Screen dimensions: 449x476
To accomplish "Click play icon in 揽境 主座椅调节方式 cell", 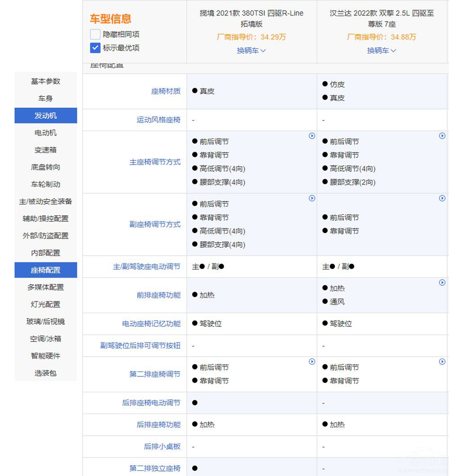I will pyautogui.click(x=312, y=136).
